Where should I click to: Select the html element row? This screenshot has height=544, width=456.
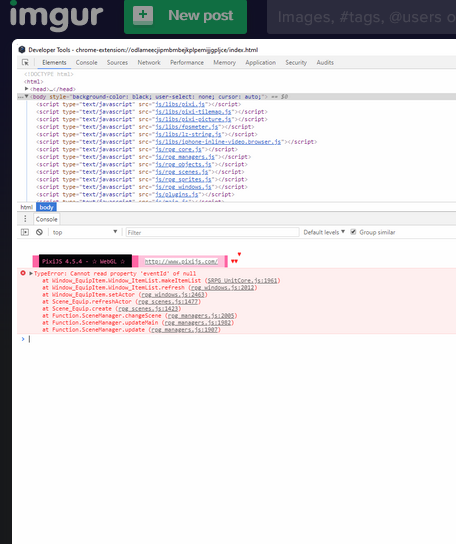click(34, 82)
